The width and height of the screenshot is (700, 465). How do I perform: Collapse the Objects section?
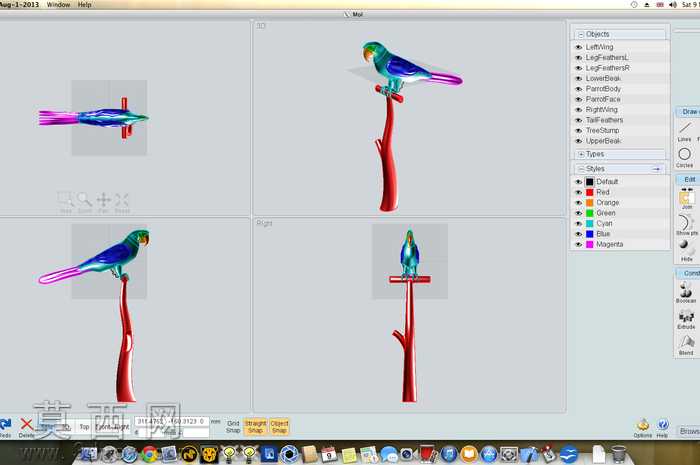(581, 34)
